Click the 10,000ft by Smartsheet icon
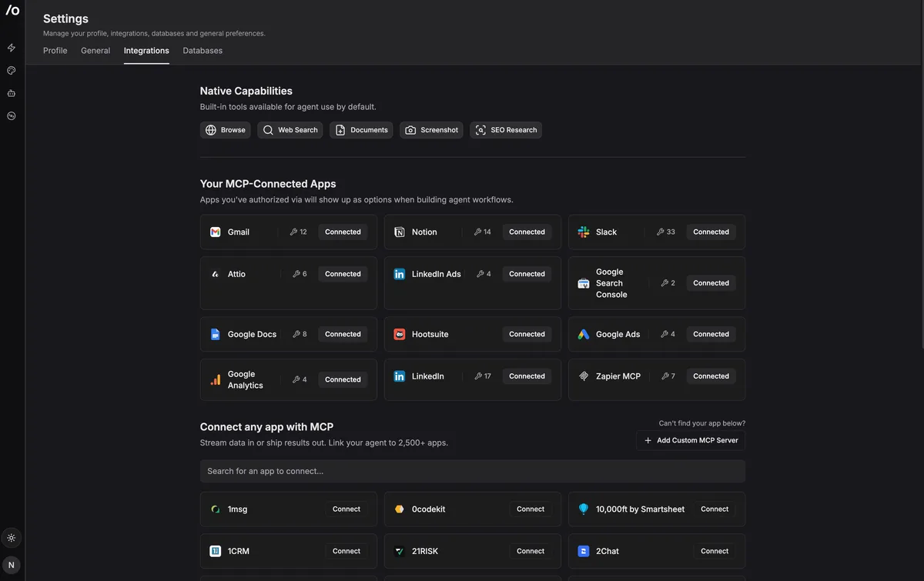Viewport: 924px width, 581px height. [584, 509]
